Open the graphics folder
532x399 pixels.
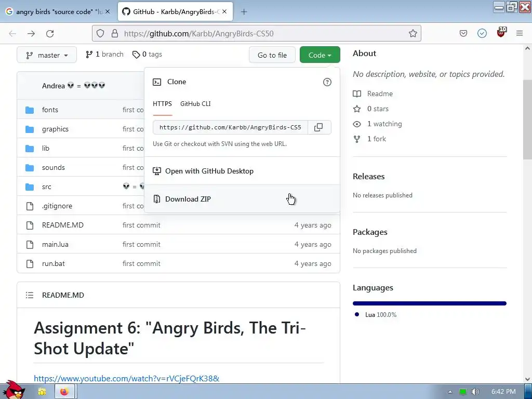point(55,129)
